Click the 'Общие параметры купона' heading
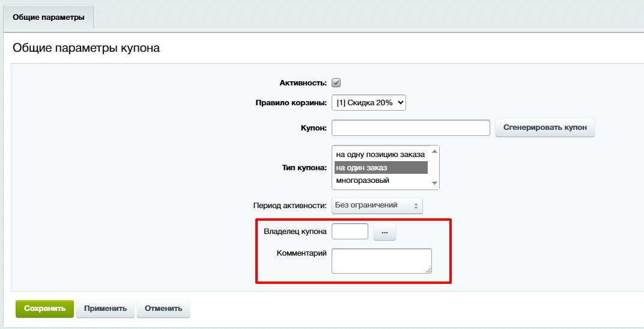This screenshot has width=644, height=329. pyautogui.click(x=87, y=48)
